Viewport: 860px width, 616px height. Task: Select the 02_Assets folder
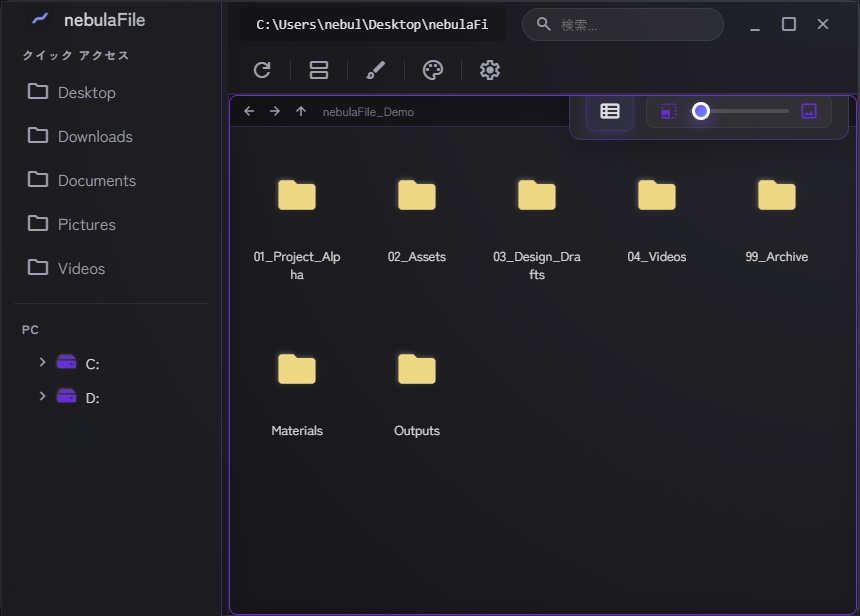pyautogui.click(x=417, y=221)
